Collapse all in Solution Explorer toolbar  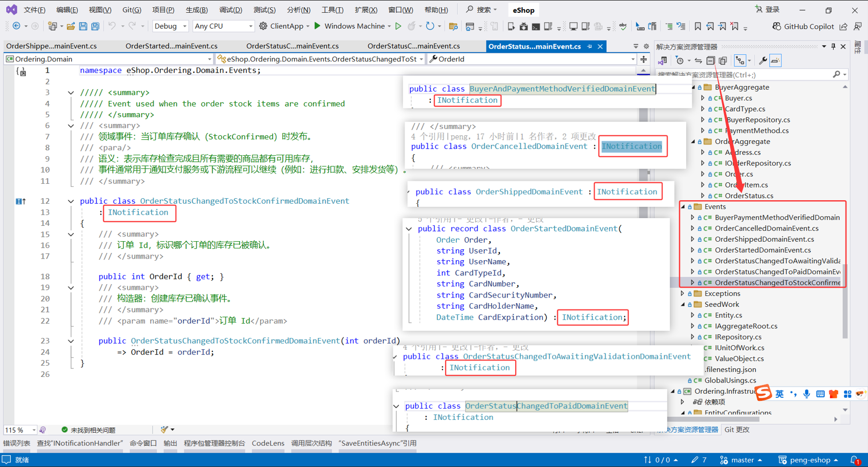point(710,60)
